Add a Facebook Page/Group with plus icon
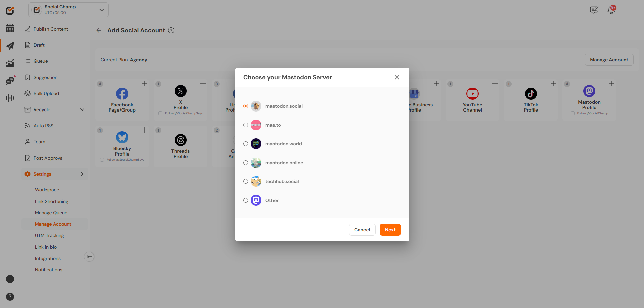 click(x=145, y=84)
